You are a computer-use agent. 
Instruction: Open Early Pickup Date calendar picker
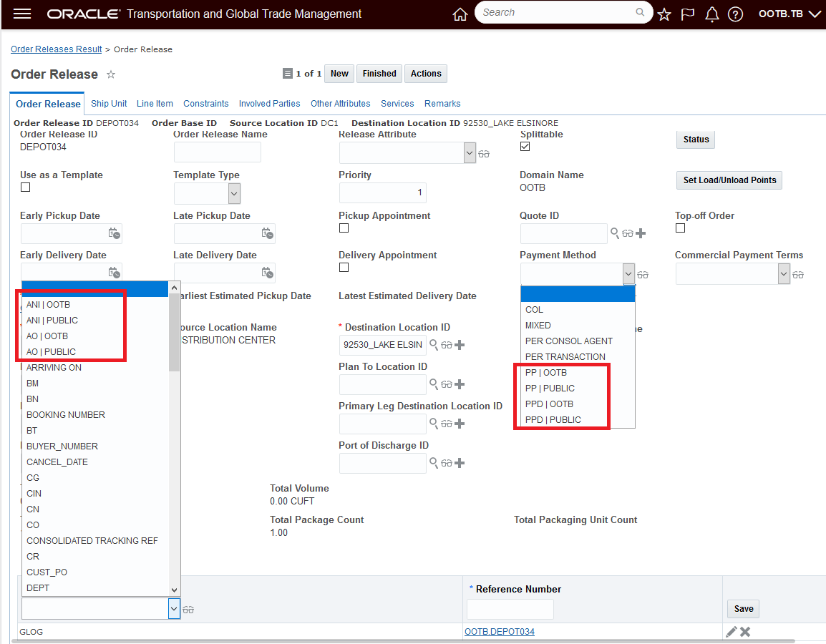tap(115, 233)
